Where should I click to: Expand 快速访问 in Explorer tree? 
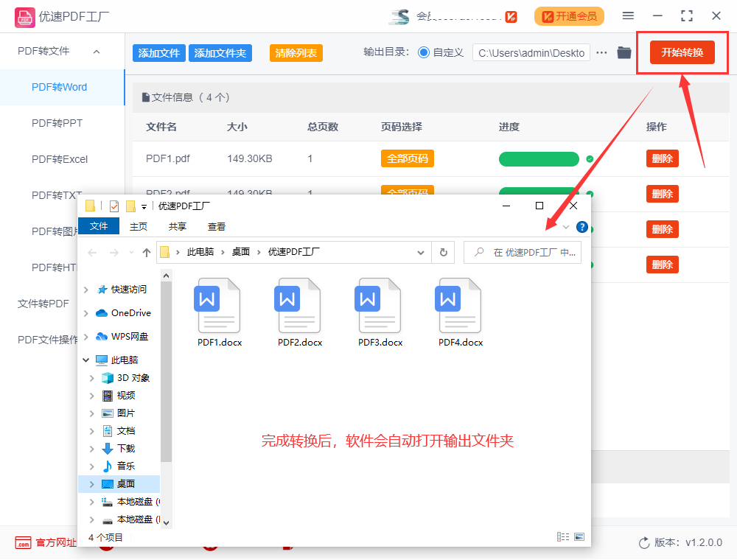pyautogui.click(x=85, y=290)
